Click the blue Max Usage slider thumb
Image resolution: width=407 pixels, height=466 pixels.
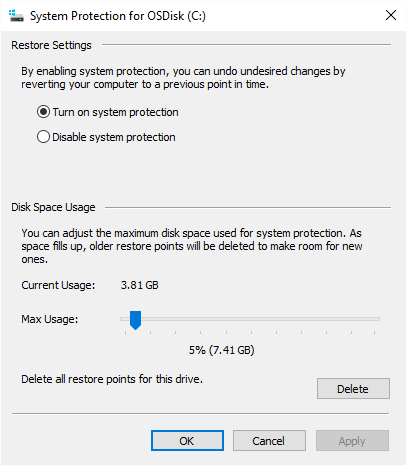tap(135, 320)
